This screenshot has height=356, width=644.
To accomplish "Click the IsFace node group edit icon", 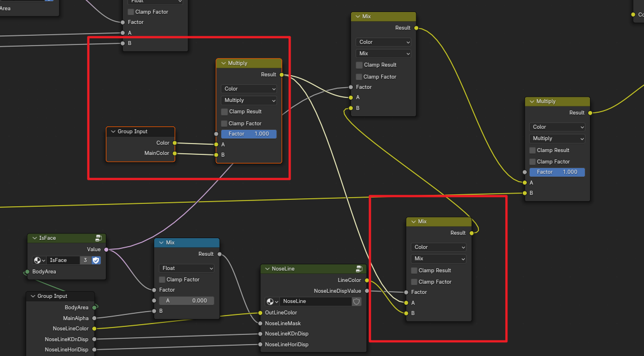I will tap(98, 239).
